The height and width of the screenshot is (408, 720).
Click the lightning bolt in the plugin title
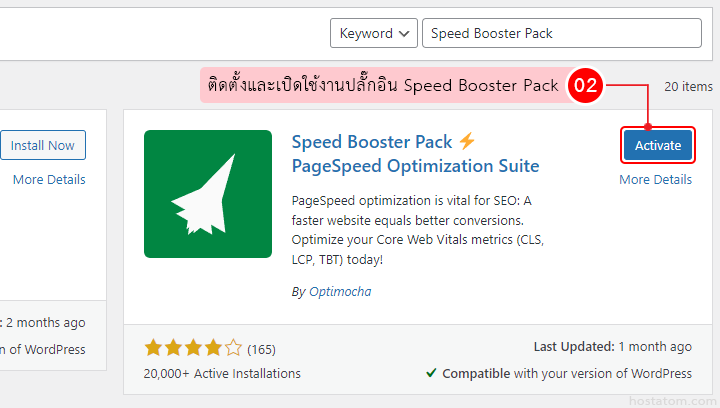[467, 142]
